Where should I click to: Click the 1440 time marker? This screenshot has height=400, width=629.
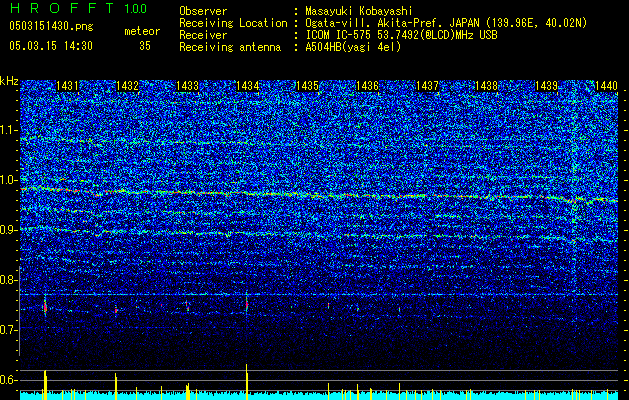[606, 86]
